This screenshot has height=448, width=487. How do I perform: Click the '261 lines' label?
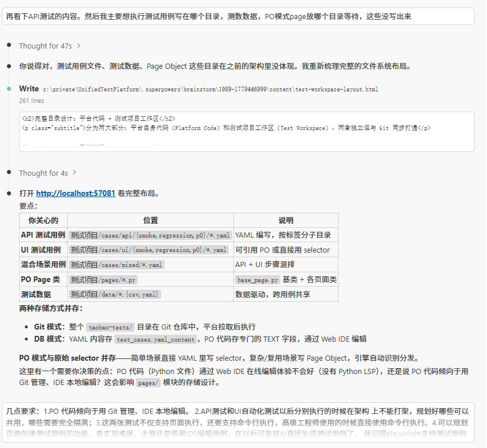point(31,101)
